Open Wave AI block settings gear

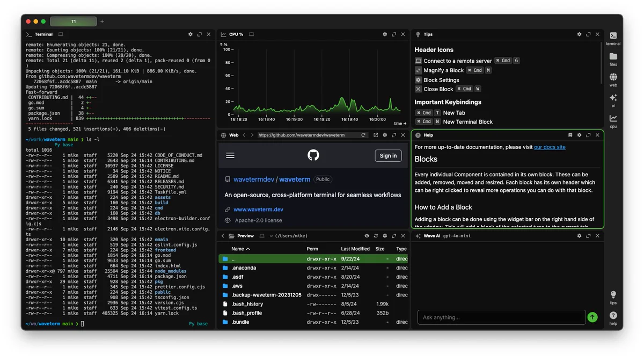(579, 236)
